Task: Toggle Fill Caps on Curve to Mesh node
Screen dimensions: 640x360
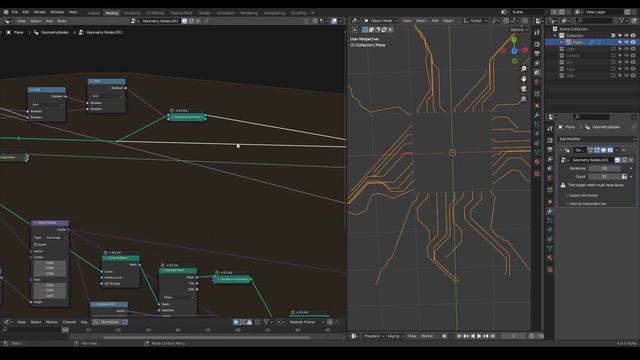Action: point(107,283)
